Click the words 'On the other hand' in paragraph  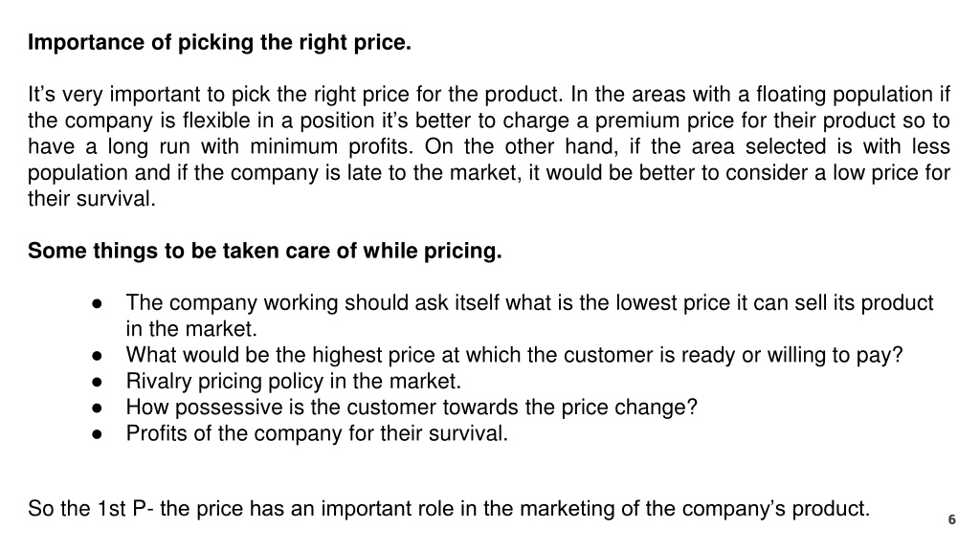[523, 146]
